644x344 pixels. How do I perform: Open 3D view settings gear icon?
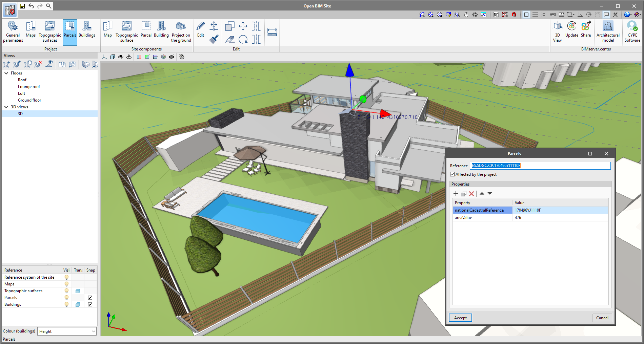pos(182,57)
